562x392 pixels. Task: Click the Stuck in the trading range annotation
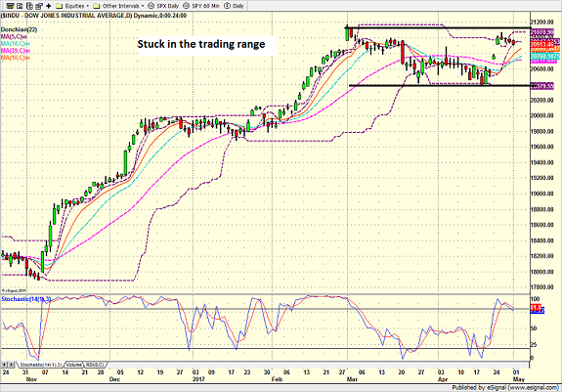pos(201,44)
